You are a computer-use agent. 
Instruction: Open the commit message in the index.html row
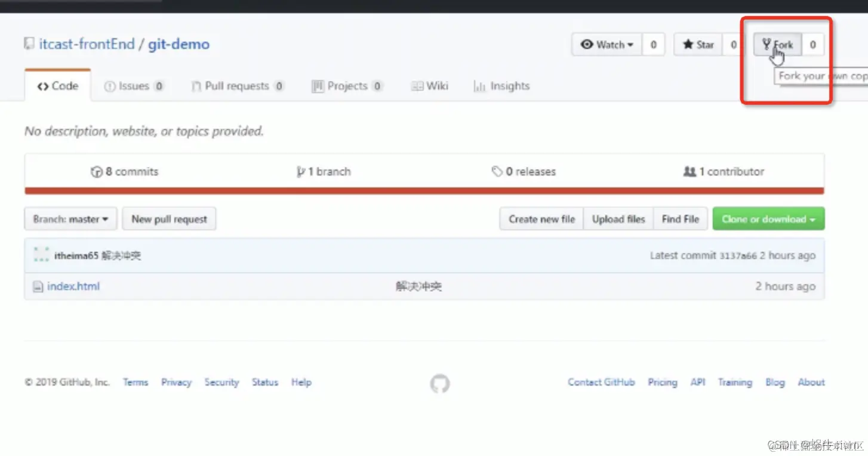(x=418, y=286)
